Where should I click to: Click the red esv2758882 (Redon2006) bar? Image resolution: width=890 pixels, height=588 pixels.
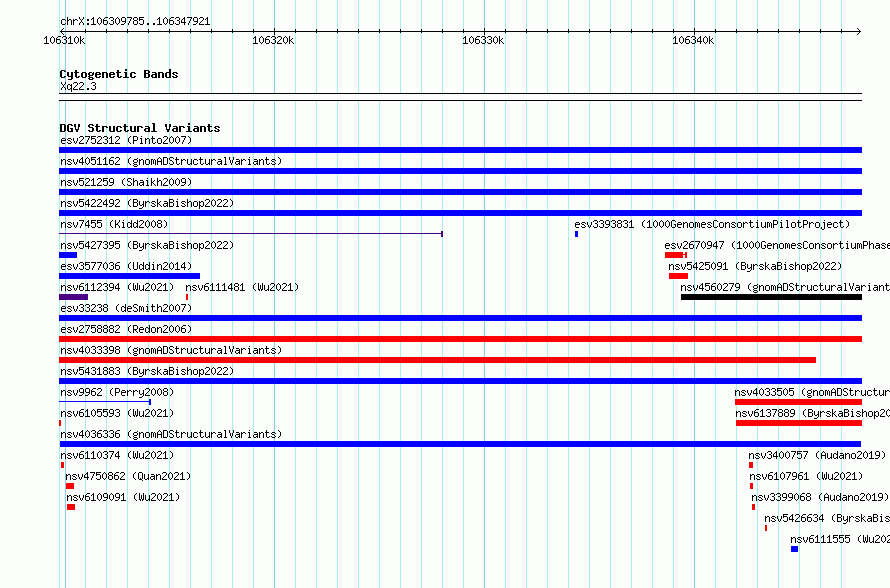click(x=460, y=339)
